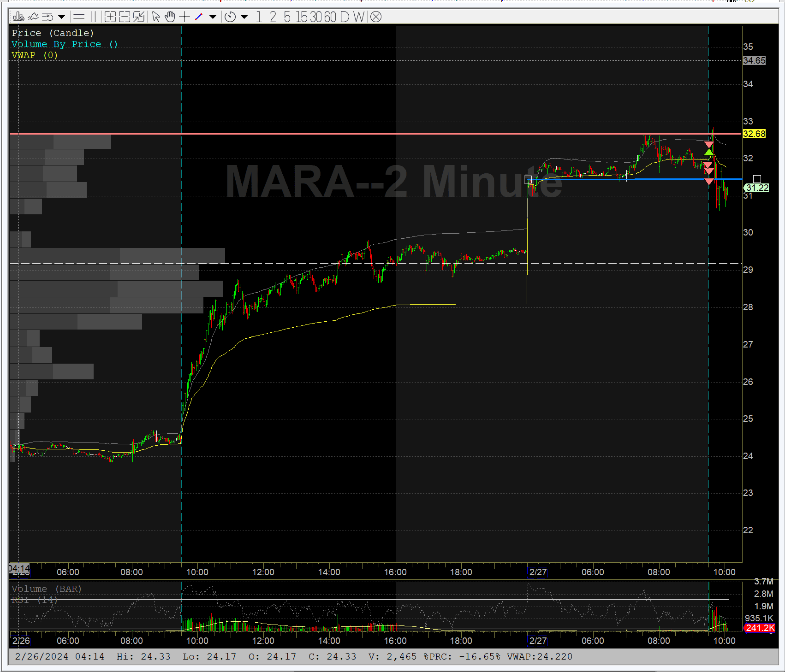Click the zoom out icon
The image size is (785, 672).
point(125,17)
